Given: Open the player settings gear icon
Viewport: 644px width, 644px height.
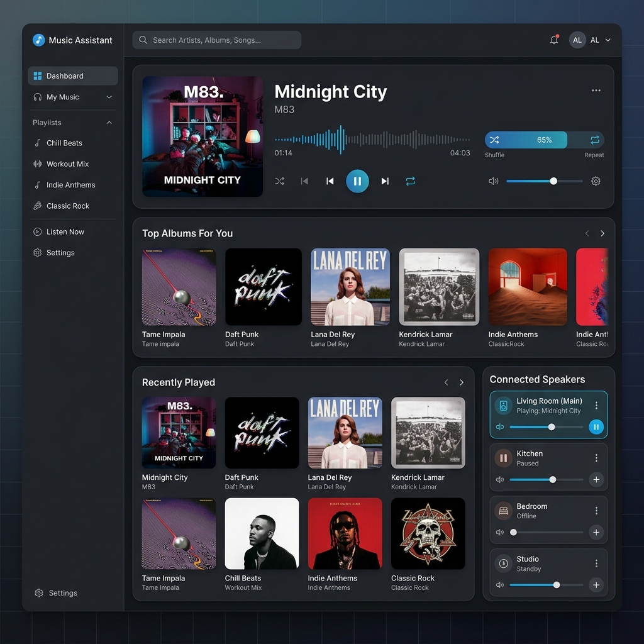Looking at the screenshot, I should (596, 181).
